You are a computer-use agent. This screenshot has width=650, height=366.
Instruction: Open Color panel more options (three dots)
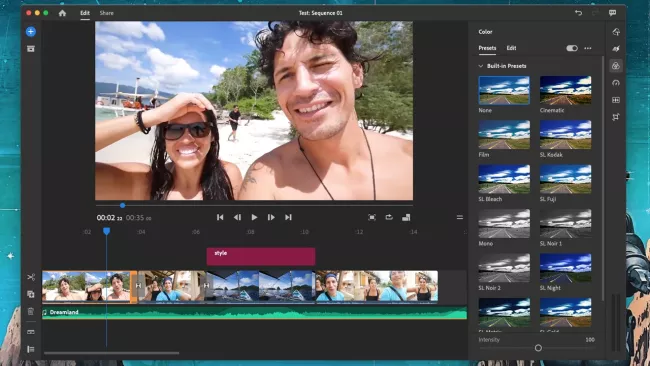[x=588, y=48]
